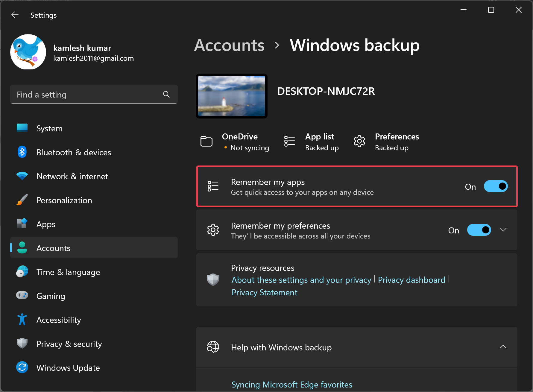Click the OneDrive folder icon
This screenshot has height=392, width=533.
[206, 141]
